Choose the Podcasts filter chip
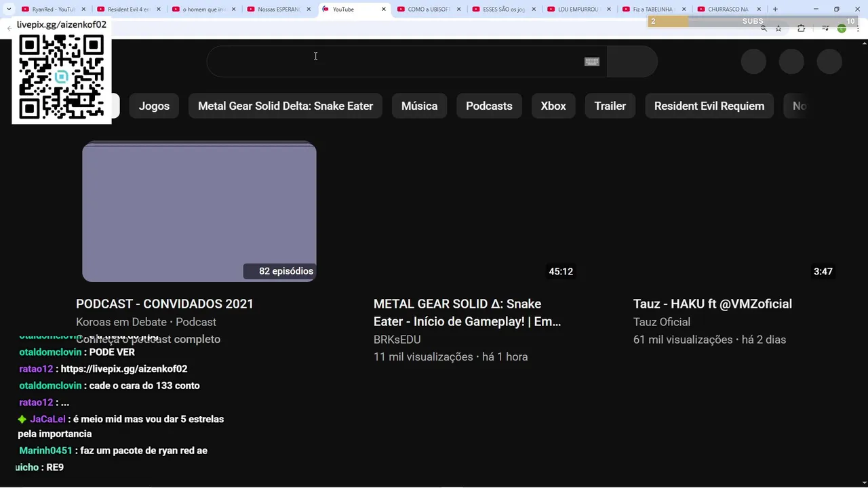 coord(489,106)
